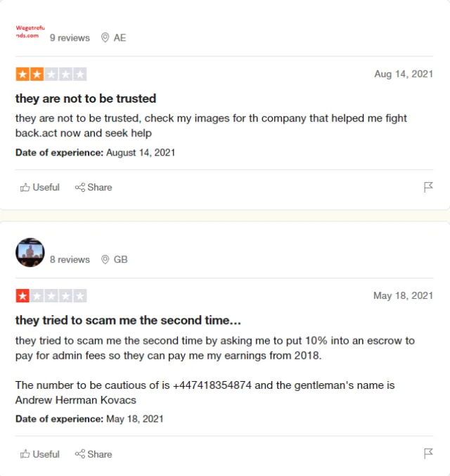
Task: Click the share icon under the second review
Action: (80, 454)
